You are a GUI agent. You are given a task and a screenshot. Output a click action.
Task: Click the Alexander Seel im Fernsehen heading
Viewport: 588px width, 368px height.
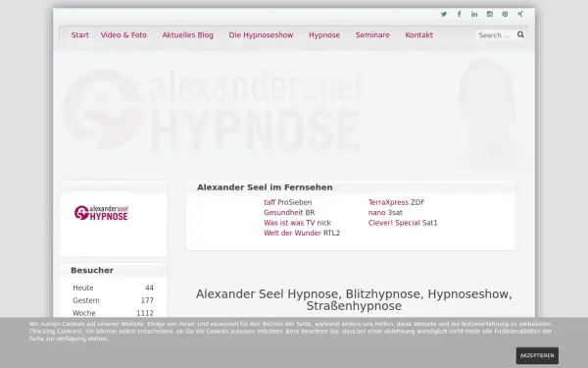tap(265, 187)
